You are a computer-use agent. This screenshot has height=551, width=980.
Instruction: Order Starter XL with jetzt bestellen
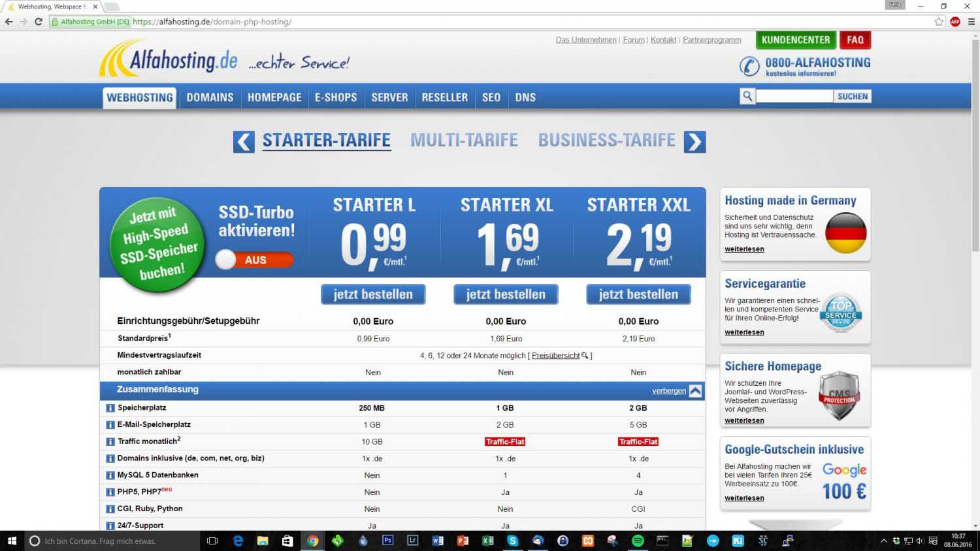tap(506, 294)
